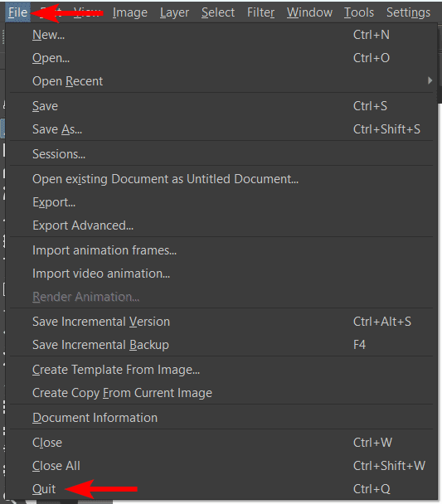Click Save Incremental Version
This screenshot has height=504, width=442.
[221, 322]
